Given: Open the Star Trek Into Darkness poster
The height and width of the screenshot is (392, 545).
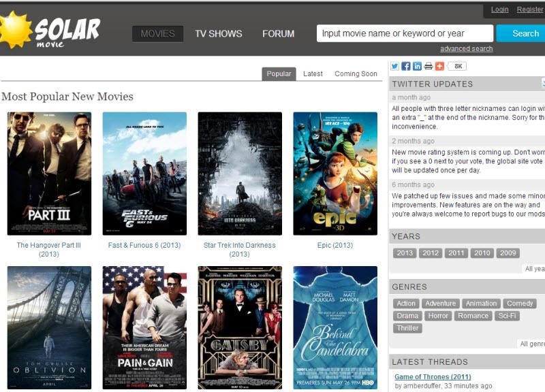Looking at the screenshot, I should click(240, 174).
